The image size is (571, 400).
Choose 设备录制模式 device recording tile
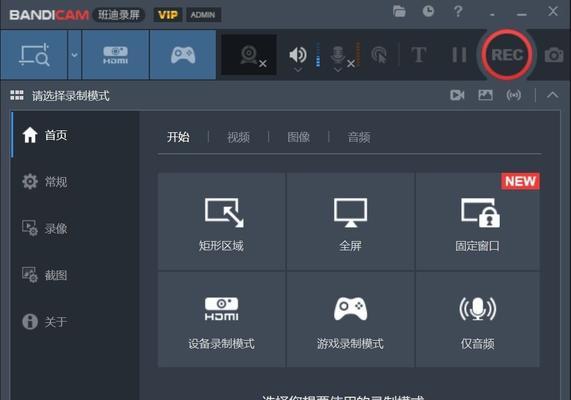[222, 319]
